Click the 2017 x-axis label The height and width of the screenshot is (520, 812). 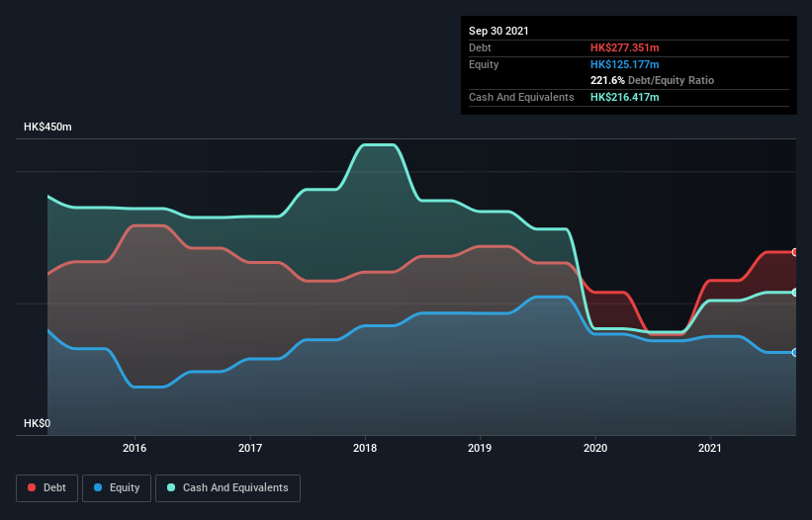[250, 448]
